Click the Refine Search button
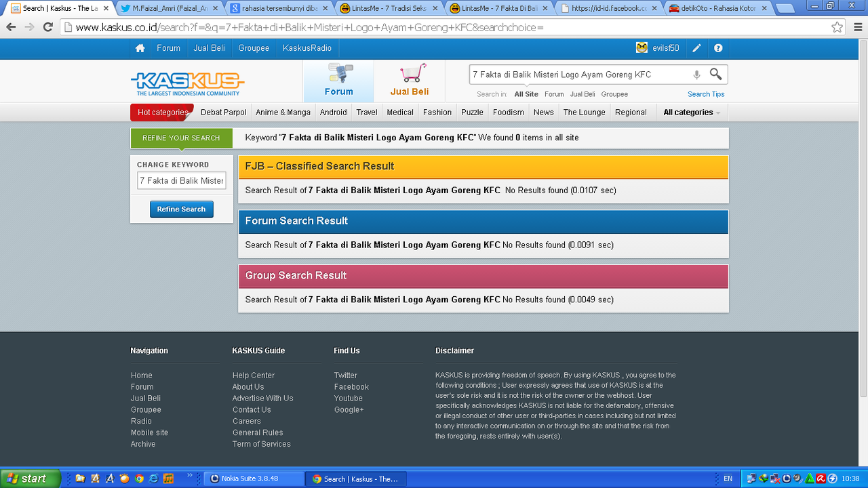This screenshot has width=868, height=488. [182, 209]
